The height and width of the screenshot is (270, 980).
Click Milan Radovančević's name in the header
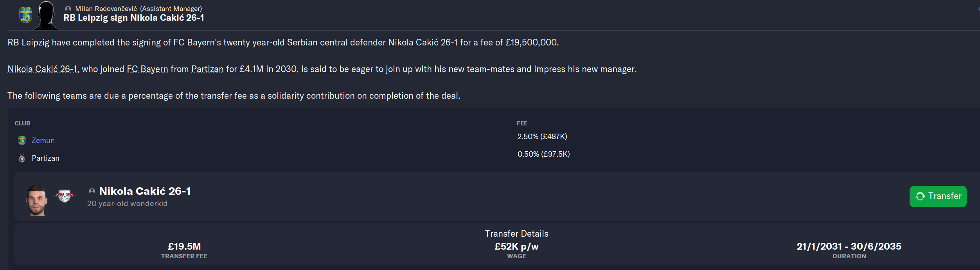tap(106, 9)
